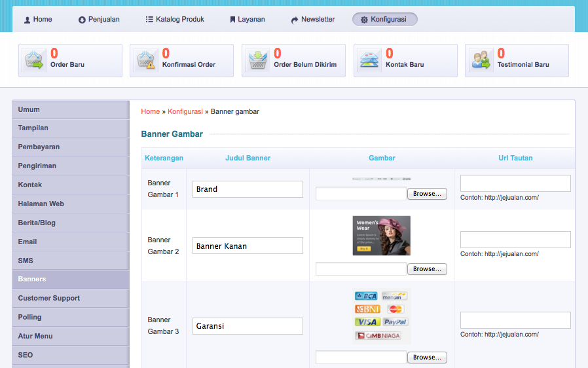Click the Url Tautan field for Banner Gambar 1
Viewport: 588px width, 368px height.
click(515, 183)
